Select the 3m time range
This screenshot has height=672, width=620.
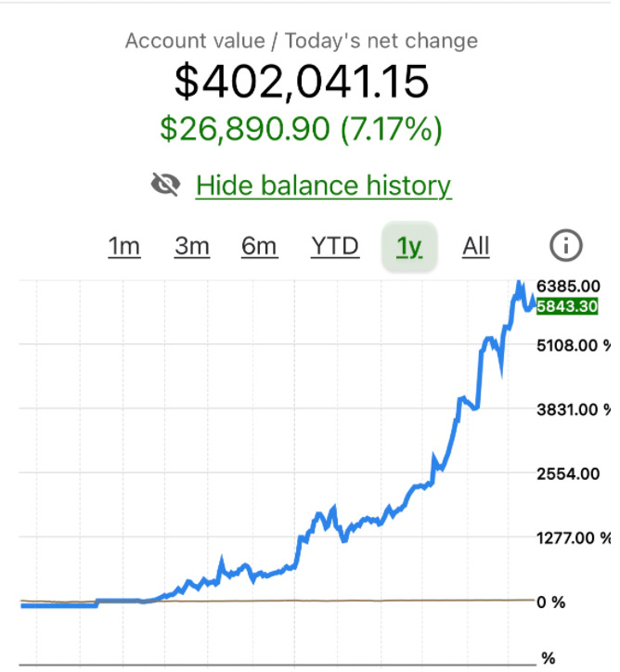[x=192, y=247]
